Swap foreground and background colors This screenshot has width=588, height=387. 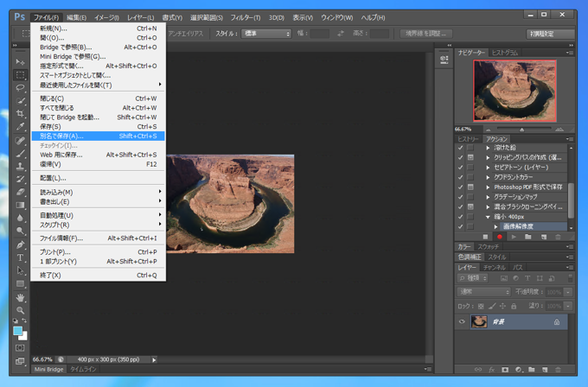[x=24, y=320]
